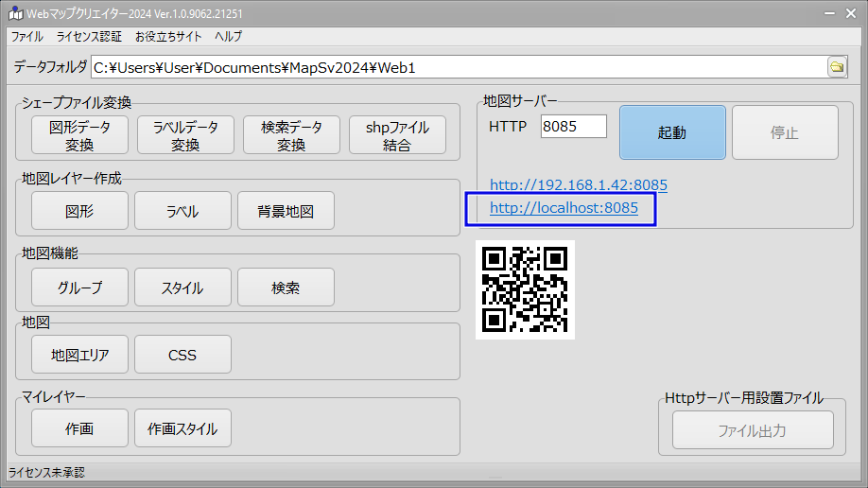Viewport: 868px width, 488px height.
Task: Click the 図形データ変換 button
Action: pos(79,135)
